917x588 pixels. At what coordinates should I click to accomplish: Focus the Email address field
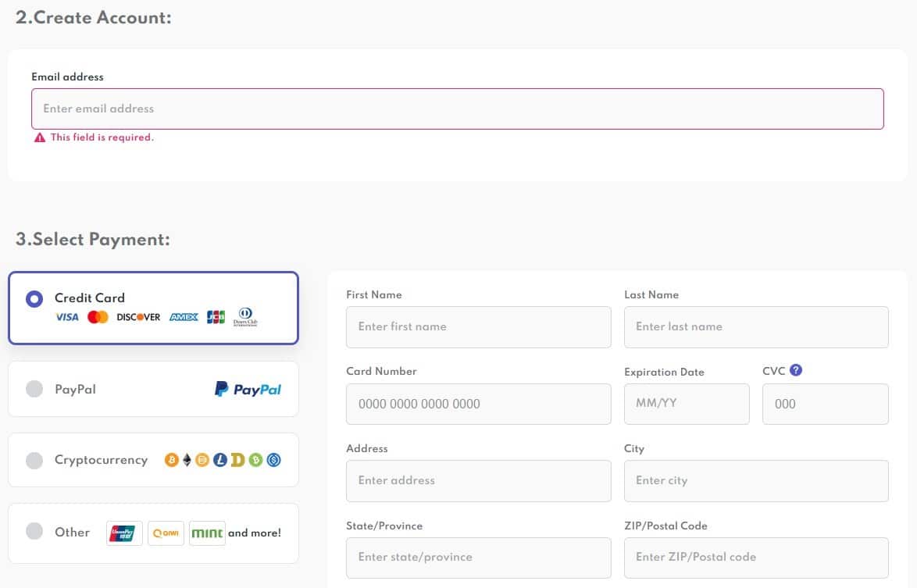458,109
